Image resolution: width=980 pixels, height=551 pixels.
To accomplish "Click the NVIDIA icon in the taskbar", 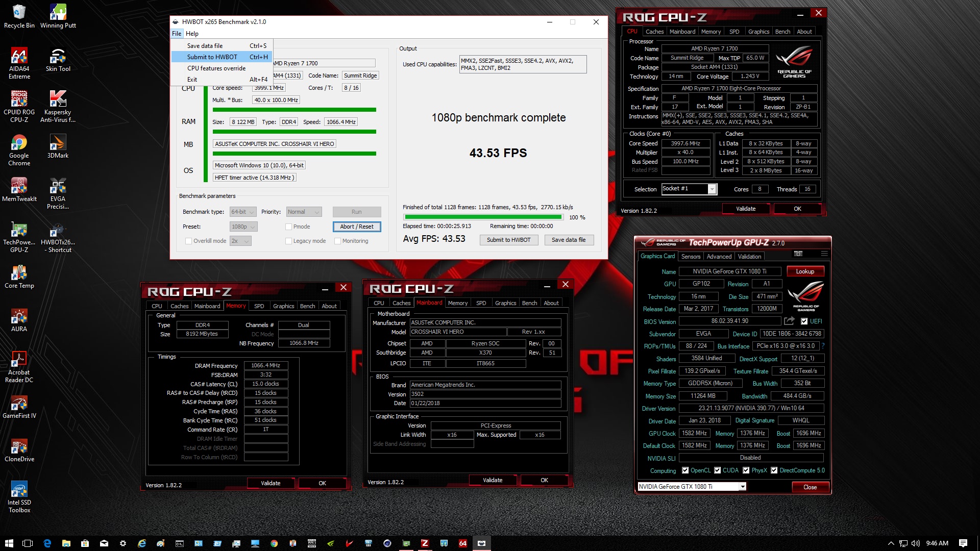I will [x=331, y=543].
